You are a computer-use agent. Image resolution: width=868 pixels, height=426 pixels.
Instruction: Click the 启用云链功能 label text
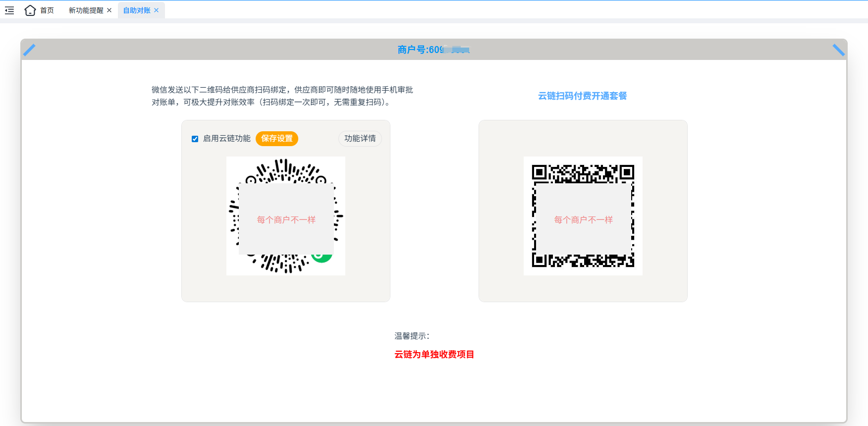point(227,139)
